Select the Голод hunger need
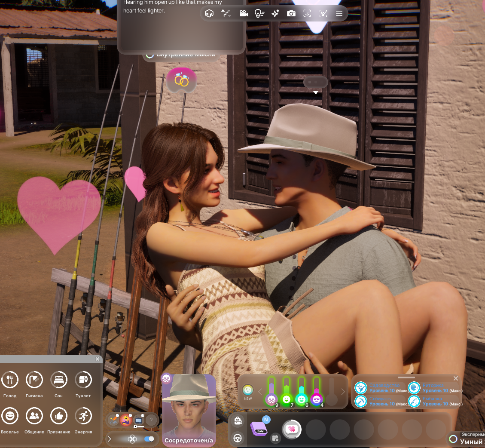Image resolution: width=485 pixels, height=448 pixels. pos(10,380)
